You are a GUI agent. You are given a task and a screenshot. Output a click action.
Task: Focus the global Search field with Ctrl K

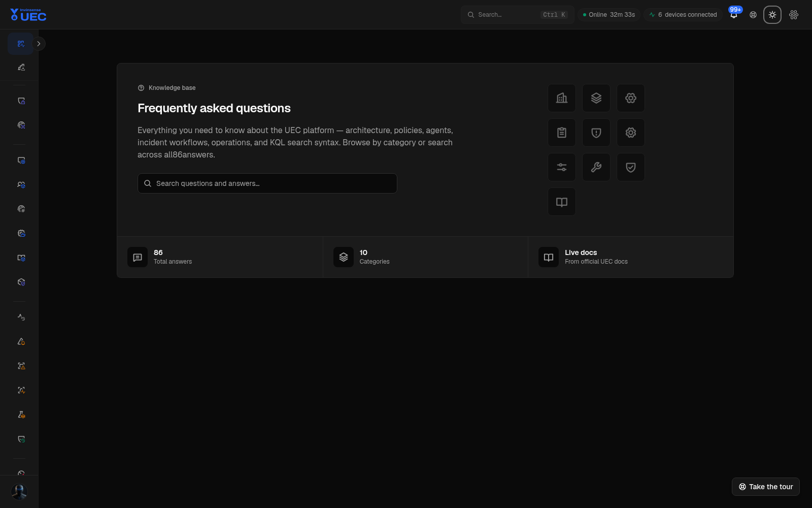coord(517,15)
